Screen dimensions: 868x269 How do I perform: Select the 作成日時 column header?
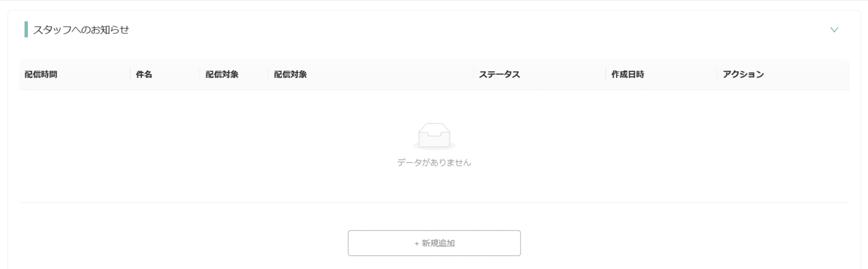[x=628, y=75]
